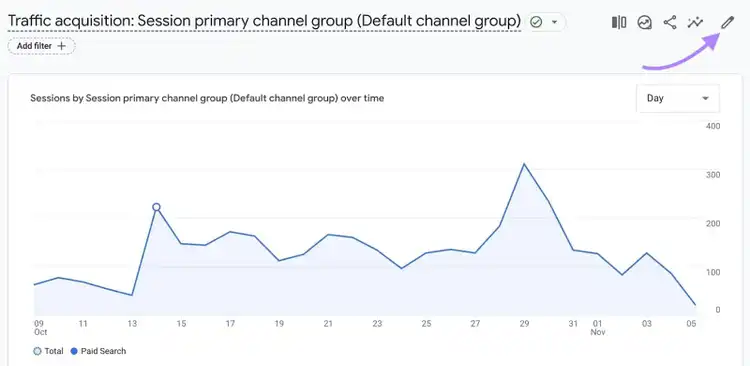Toggle the Total legend item
The height and width of the screenshot is (366, 750).
[x=48, y=351]
